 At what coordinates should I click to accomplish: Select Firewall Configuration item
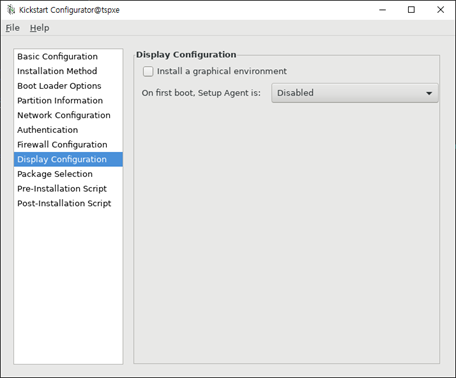[x=68, y=145]
